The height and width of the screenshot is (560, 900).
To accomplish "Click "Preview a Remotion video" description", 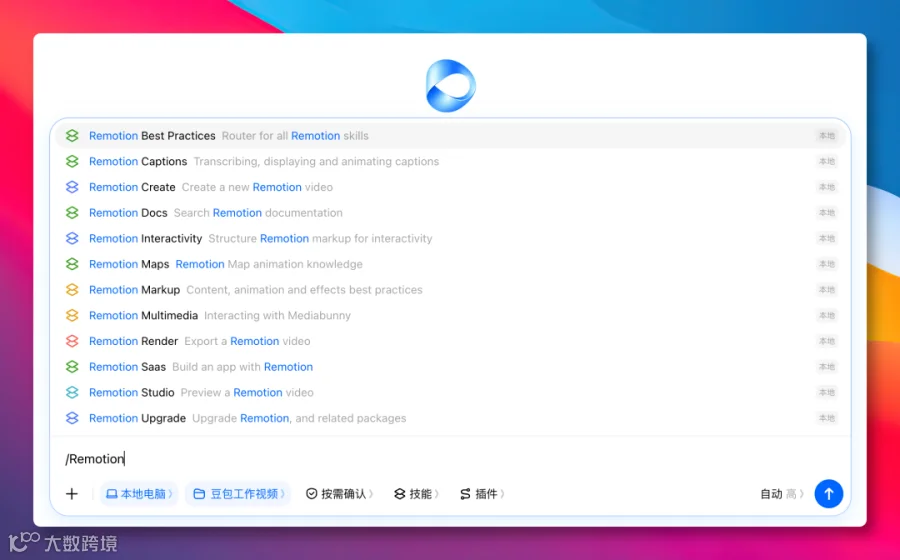I will 247,392.
